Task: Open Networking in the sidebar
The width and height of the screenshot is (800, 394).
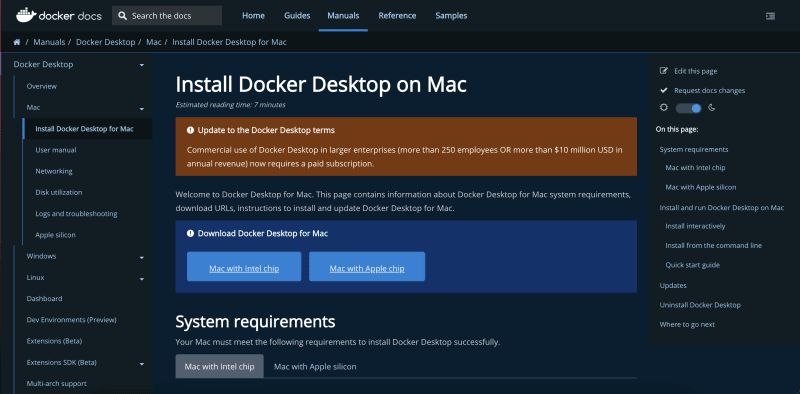Action: [54, 171]
